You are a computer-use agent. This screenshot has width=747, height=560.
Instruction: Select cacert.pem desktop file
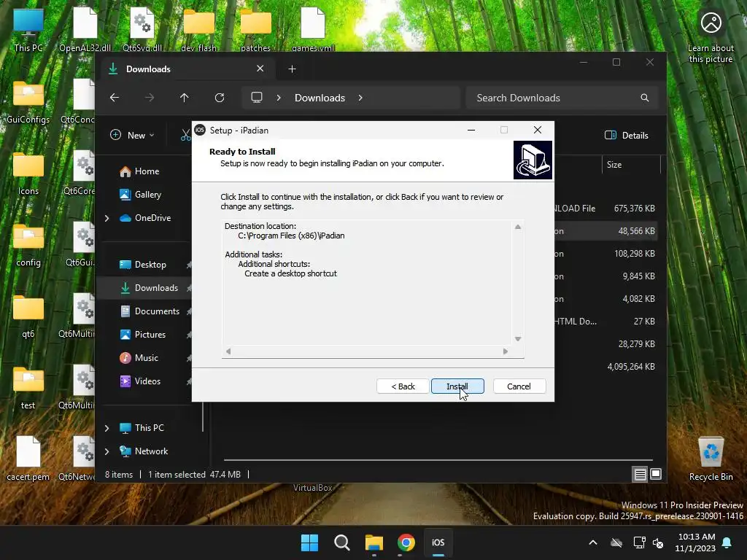28,459
